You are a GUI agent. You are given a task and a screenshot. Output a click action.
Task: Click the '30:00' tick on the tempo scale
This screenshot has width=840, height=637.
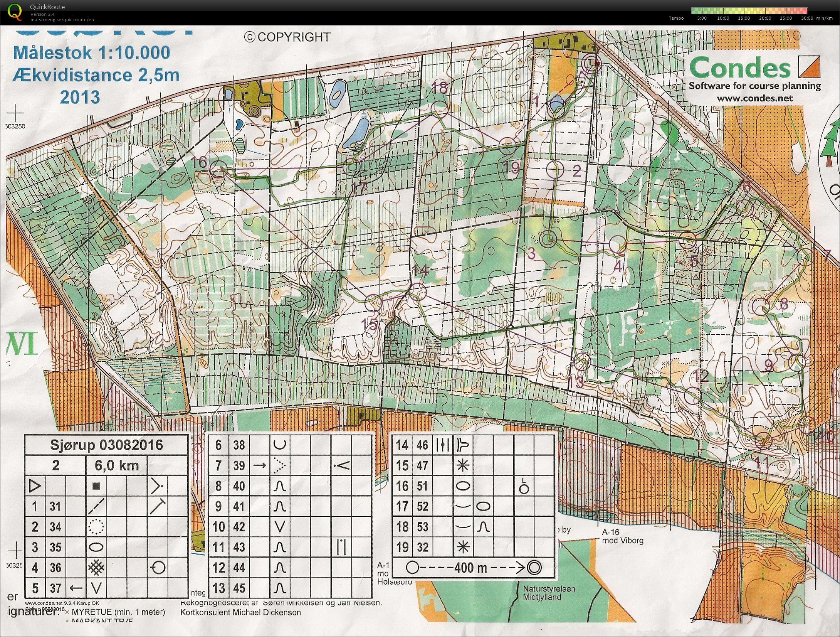point(807,18)
